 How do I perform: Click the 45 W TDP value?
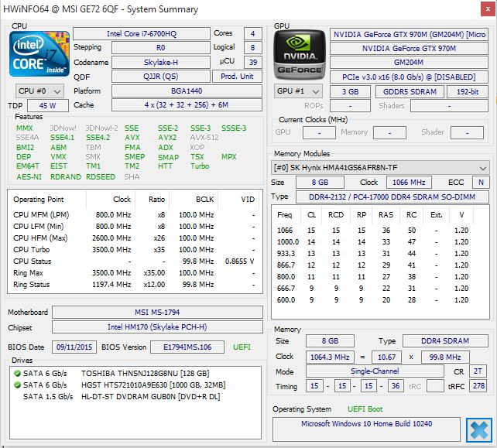click(48, 105)
